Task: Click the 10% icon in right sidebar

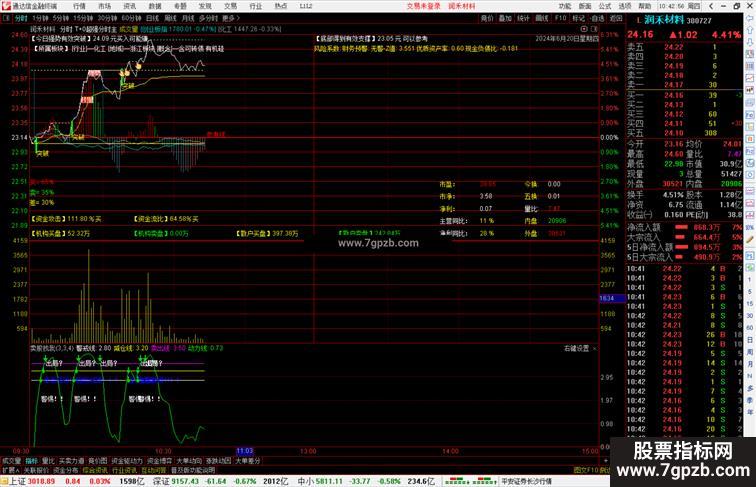Action: pyautogui.click(x=750, y=227)
